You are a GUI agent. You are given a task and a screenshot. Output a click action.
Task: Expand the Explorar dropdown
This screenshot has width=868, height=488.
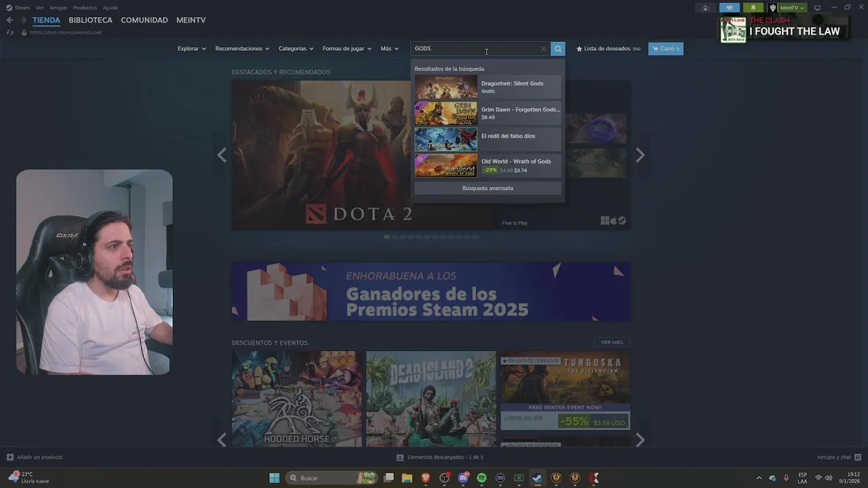pos(192,49)
